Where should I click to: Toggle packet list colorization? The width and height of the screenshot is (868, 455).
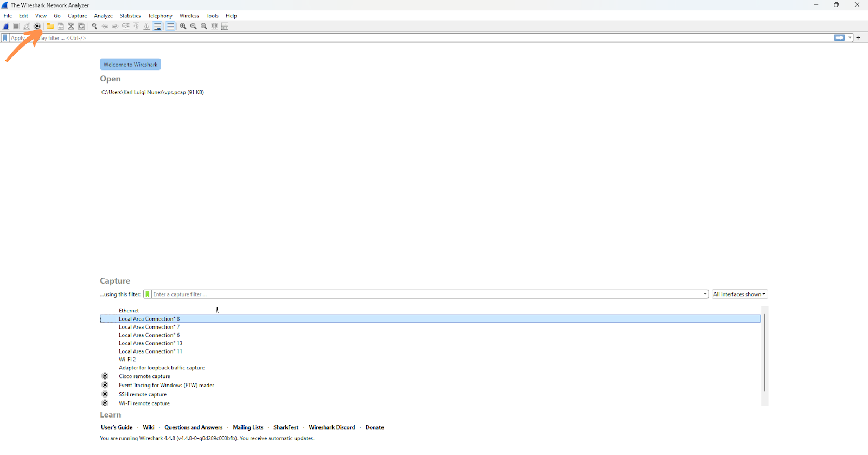[170, 26]
